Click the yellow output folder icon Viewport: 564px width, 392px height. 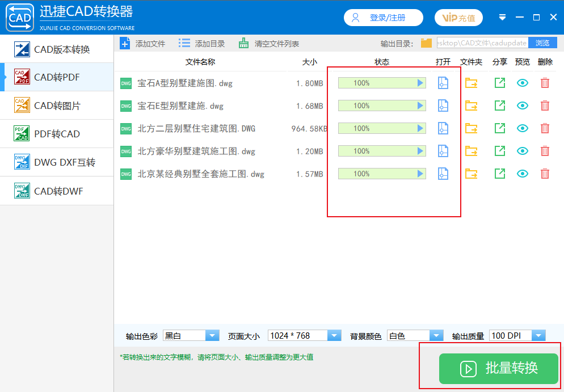point(426,43)
